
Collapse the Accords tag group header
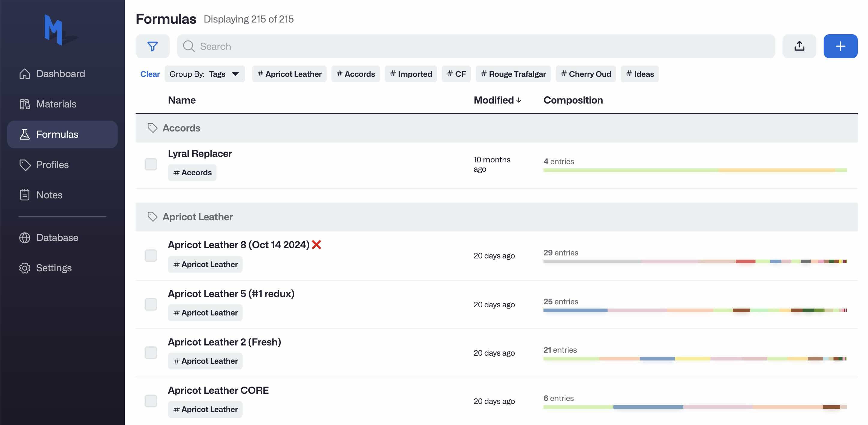[181, 128]
